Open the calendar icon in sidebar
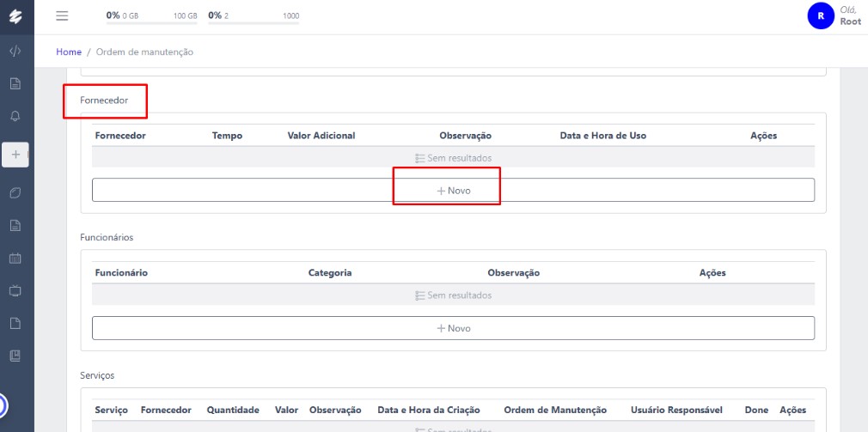Screen dimensions: 868x432 point(15,258)
